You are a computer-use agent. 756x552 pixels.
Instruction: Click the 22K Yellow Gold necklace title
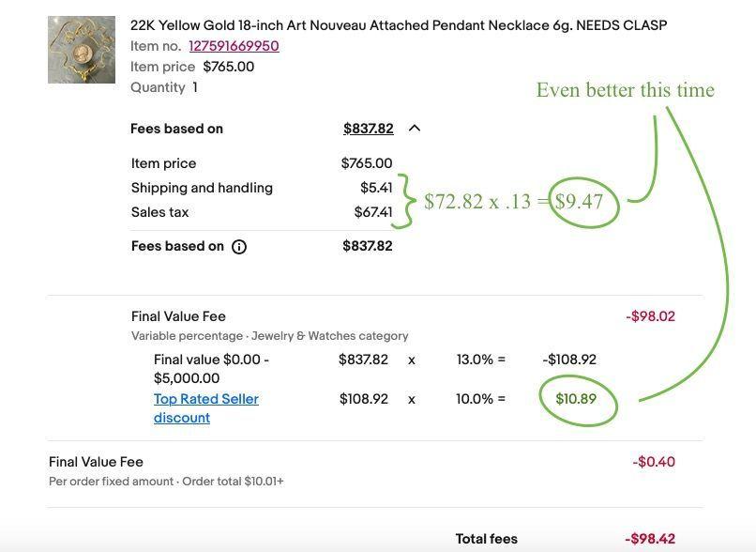pyautogui.click(x=399, y=25)
